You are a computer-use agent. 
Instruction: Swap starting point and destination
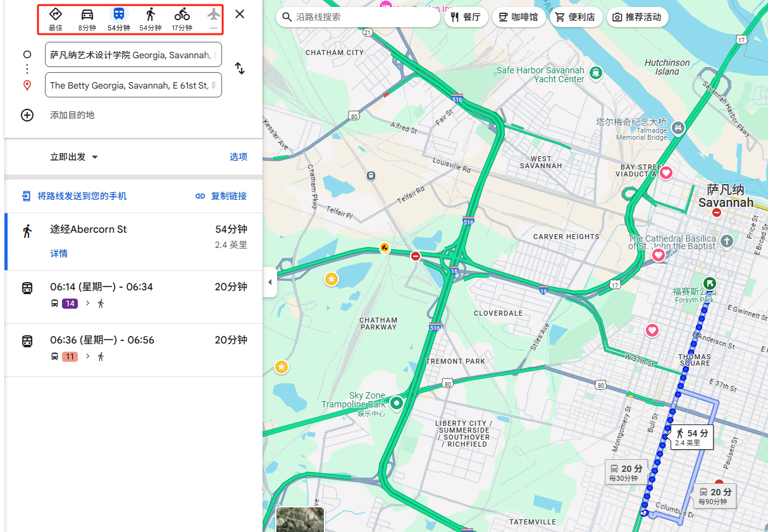coord(240,68)
